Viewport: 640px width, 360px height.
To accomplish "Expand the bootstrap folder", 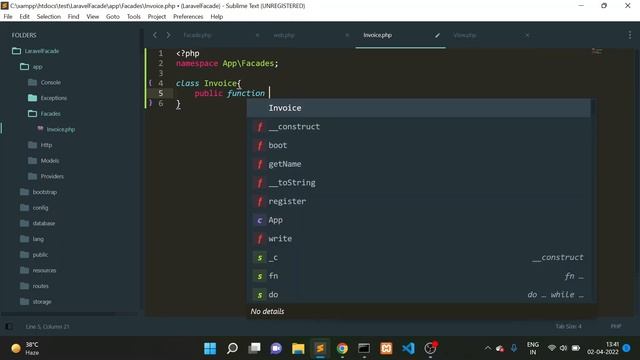I will coord(44,192).
